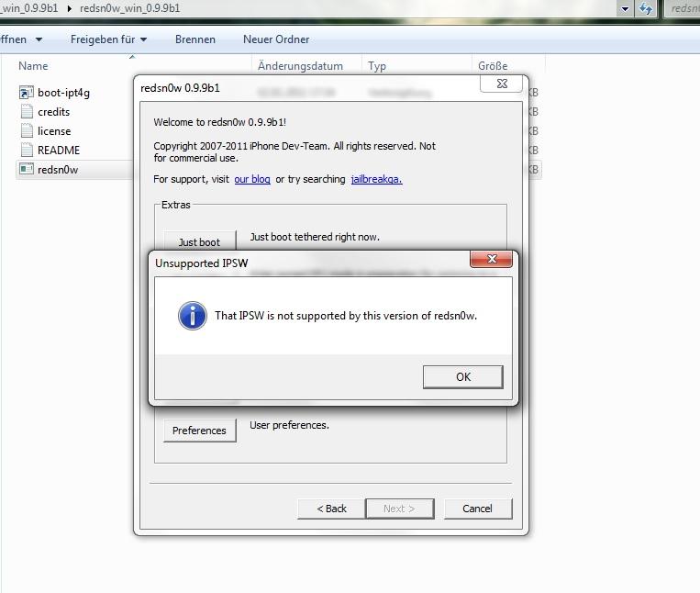700x593 pixels.
Task: Select the README file icon
Action: click(x=27, y=150)
